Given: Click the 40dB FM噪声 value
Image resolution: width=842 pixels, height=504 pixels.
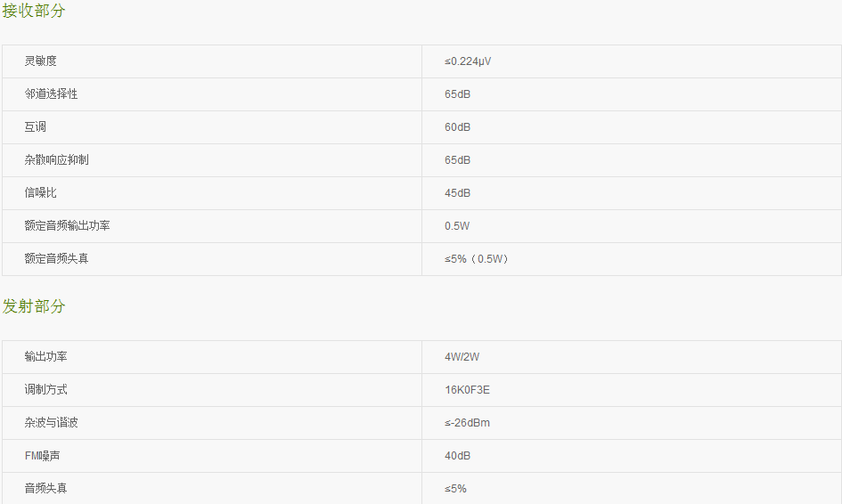Looking at the screenshot, I should [x=457, y=456].
